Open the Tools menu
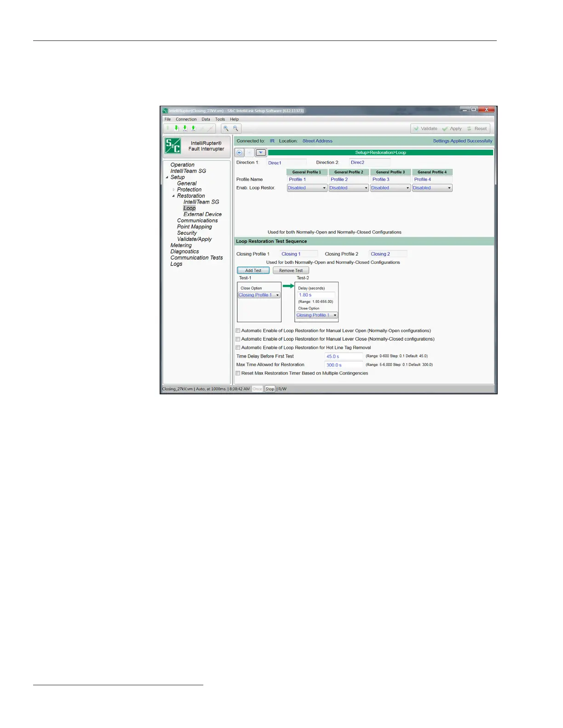This screenshot has width=563, height=728. coord(220,119)
